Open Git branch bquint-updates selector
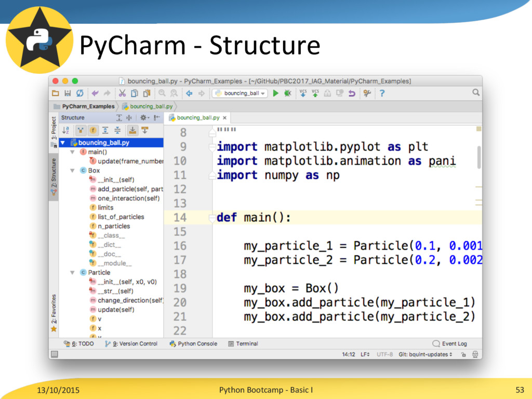 coord(425,354)
